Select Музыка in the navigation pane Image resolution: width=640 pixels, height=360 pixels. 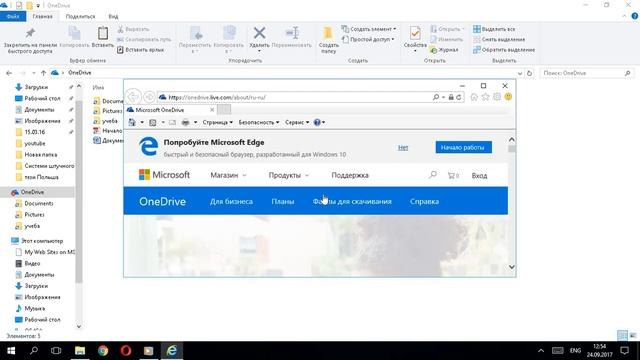point(35,308)
